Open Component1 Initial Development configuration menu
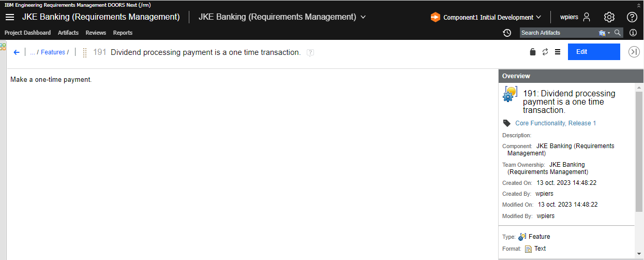644x260 pixels. pos(486,17)
